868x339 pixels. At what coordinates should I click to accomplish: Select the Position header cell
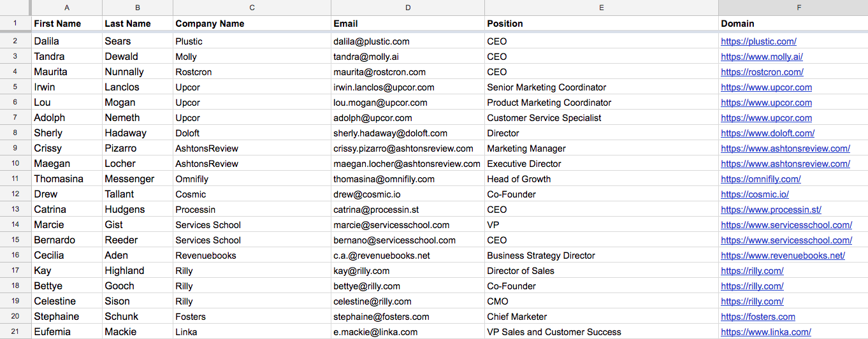pyautogui.click(x=602, y=24)
